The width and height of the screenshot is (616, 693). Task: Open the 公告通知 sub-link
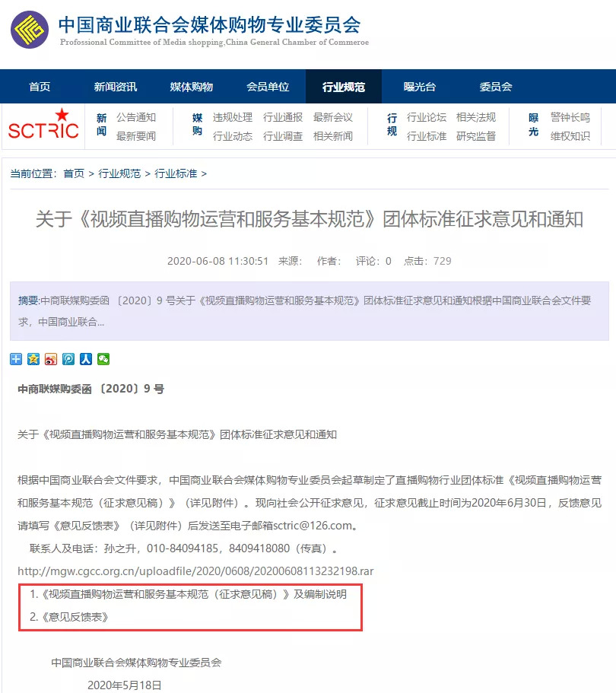136,118
